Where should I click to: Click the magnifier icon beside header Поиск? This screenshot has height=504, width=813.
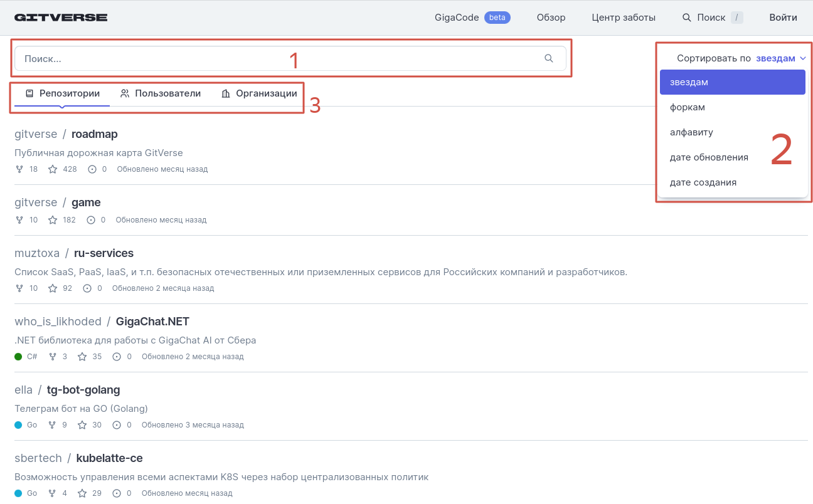(x=687, y=18)
